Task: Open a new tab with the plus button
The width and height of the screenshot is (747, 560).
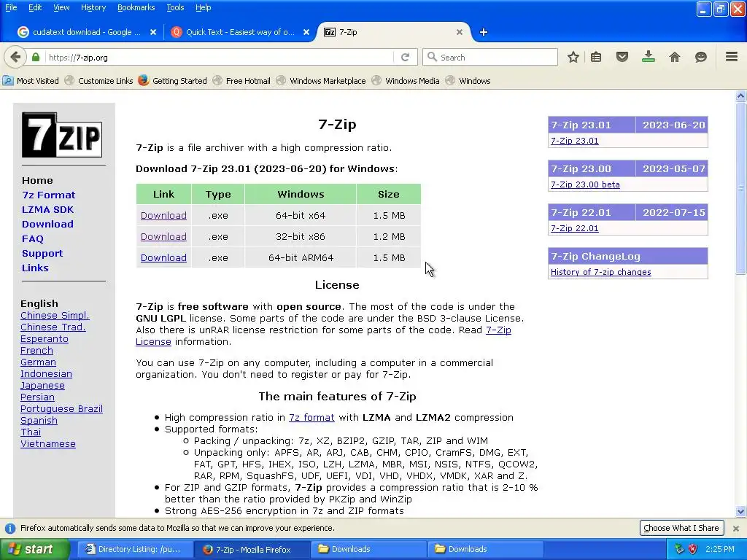Action: [483, 32]
